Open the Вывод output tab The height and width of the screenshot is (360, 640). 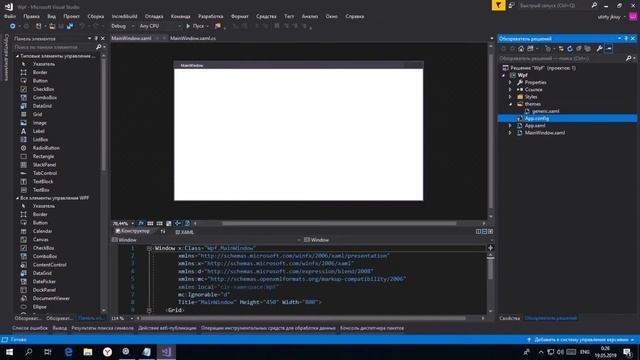point(60,328)
